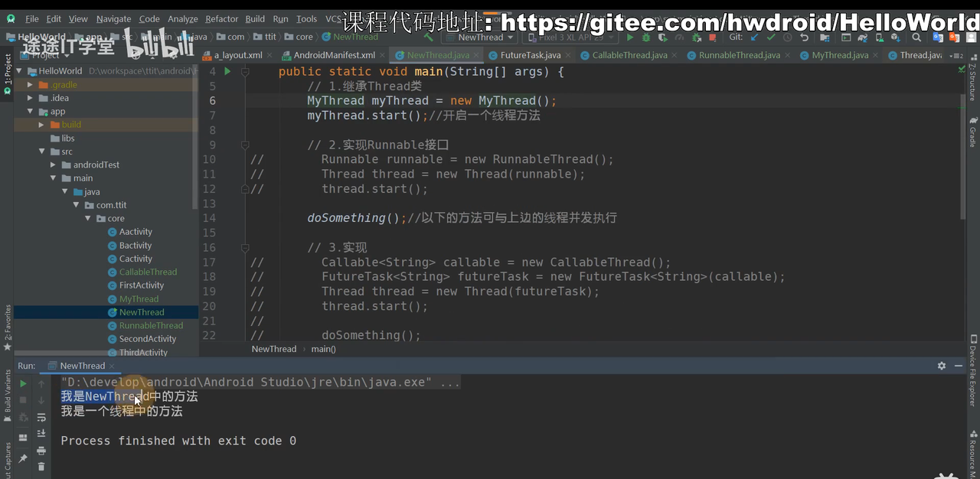Close the FutureTask.java editor tab

coord(570,55)
